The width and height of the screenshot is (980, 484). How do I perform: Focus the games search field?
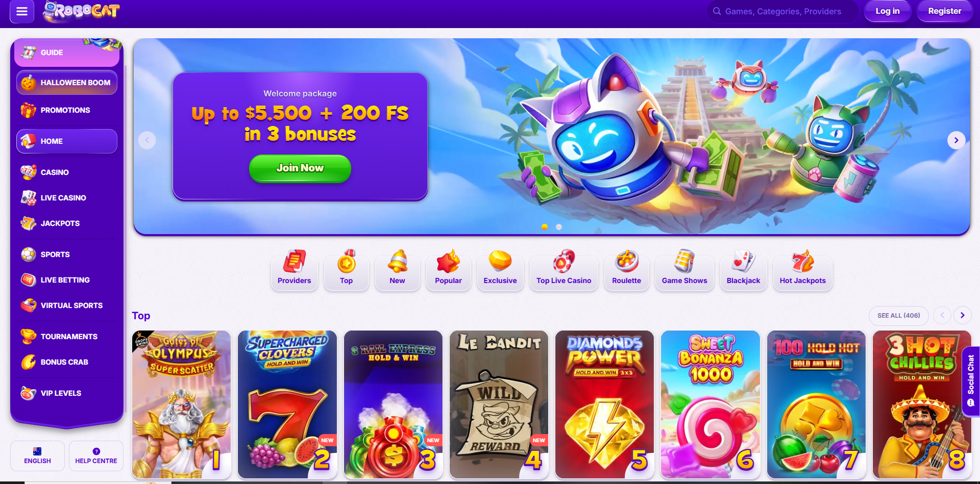coord(782,11)
